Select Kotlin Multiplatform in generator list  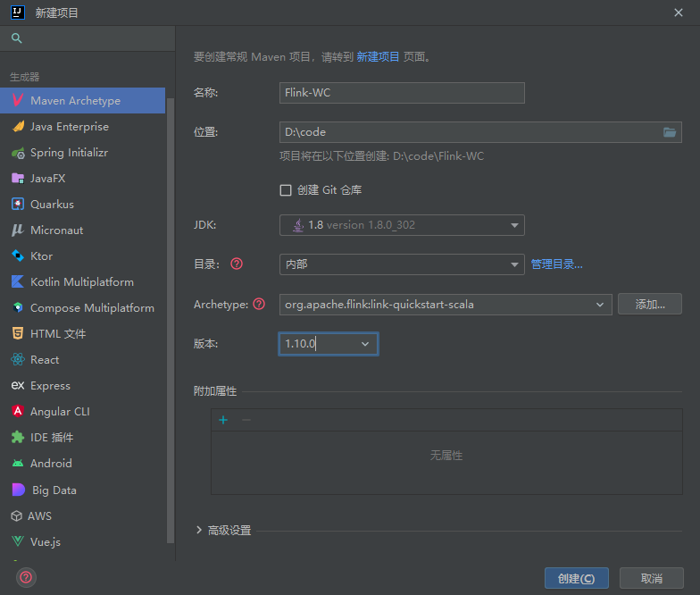point(81,282)
